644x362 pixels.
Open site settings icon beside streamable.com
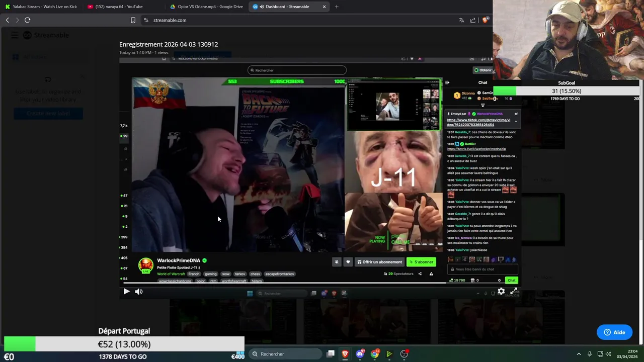pos(146,20)
